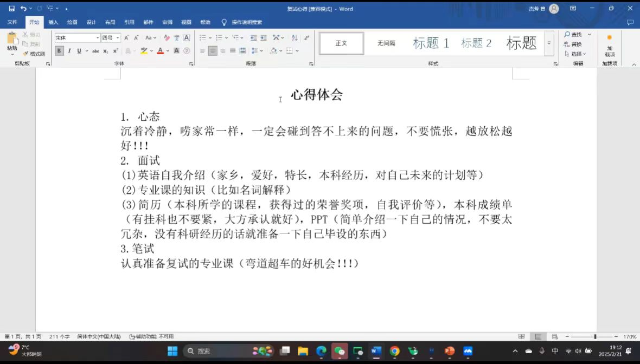The height and width of the screenshot is (364, 640).
Task: Open the font size 四号 dropdown
Action: [118, 38]
